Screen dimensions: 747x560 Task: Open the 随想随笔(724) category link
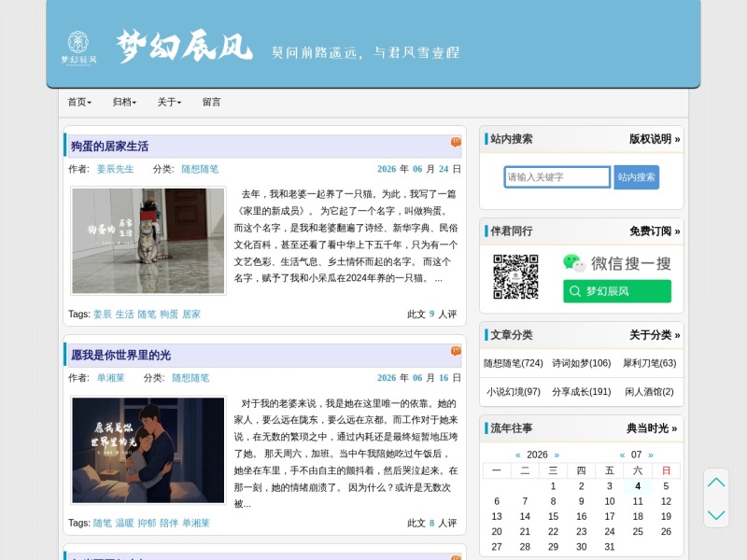click(513, 363)
